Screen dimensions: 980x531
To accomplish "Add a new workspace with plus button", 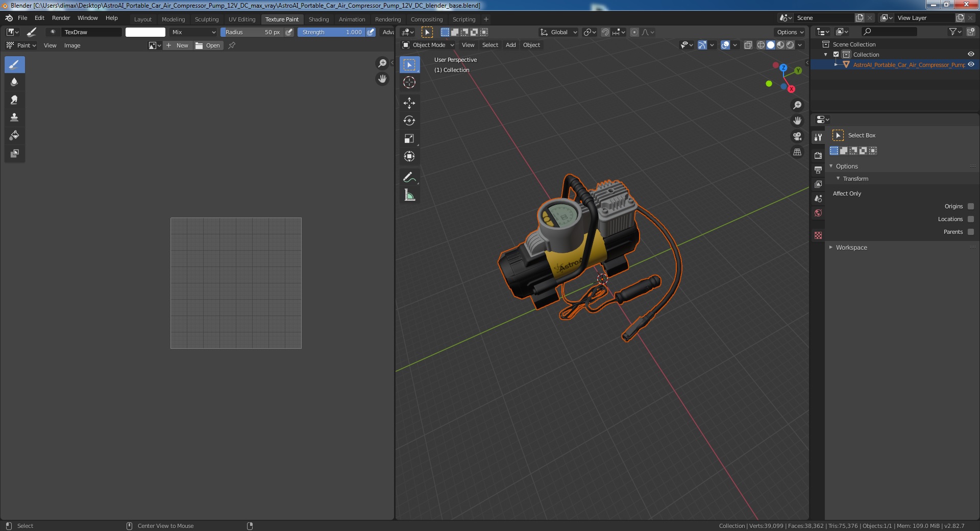I will click(486, 19).
